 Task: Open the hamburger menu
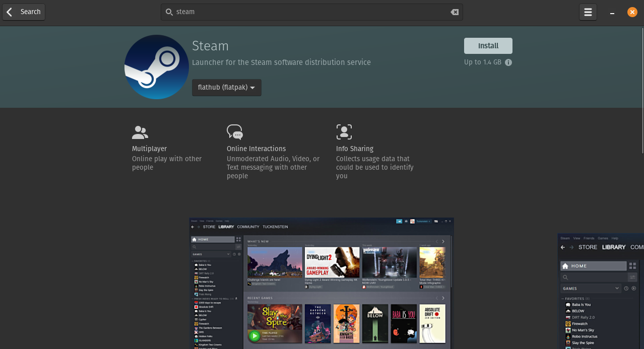(x=588, y=12)
